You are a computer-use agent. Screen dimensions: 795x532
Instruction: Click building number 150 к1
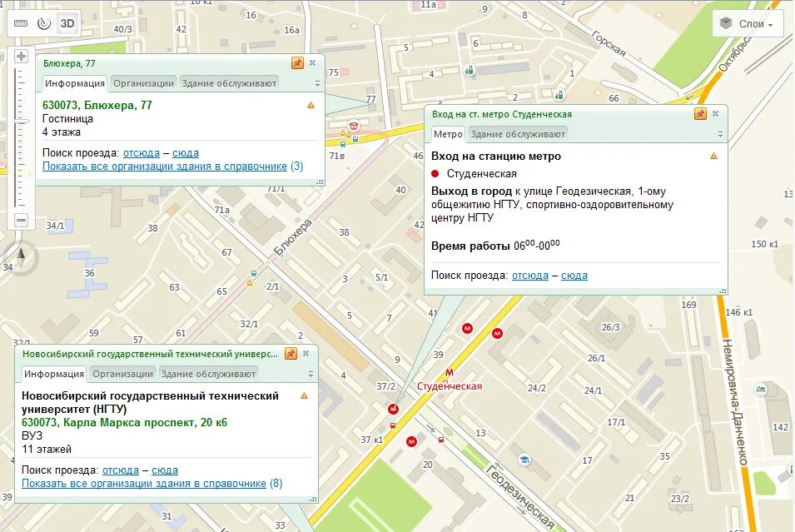pyautogui.click(x=764, y=244)
